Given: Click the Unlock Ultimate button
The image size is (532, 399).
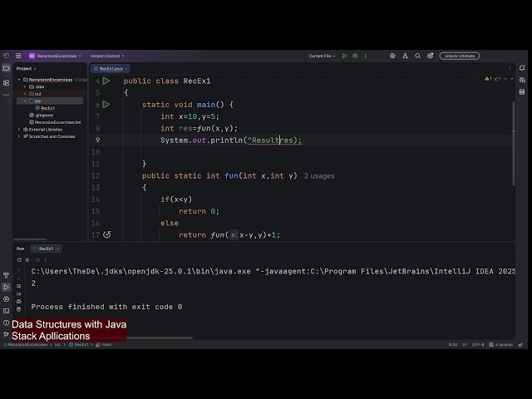Looking at the screenshot, I should 460,56.
